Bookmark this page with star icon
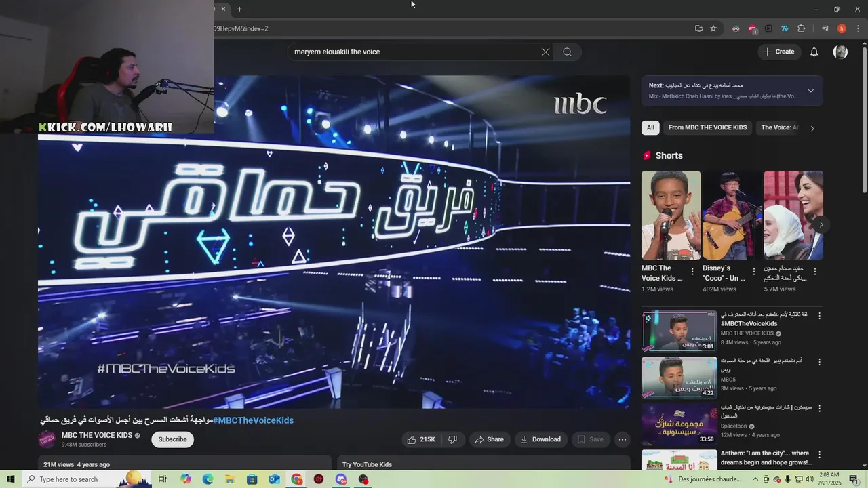Image resolution: width=868 pixels, height=488 pixels. point(713,28)
